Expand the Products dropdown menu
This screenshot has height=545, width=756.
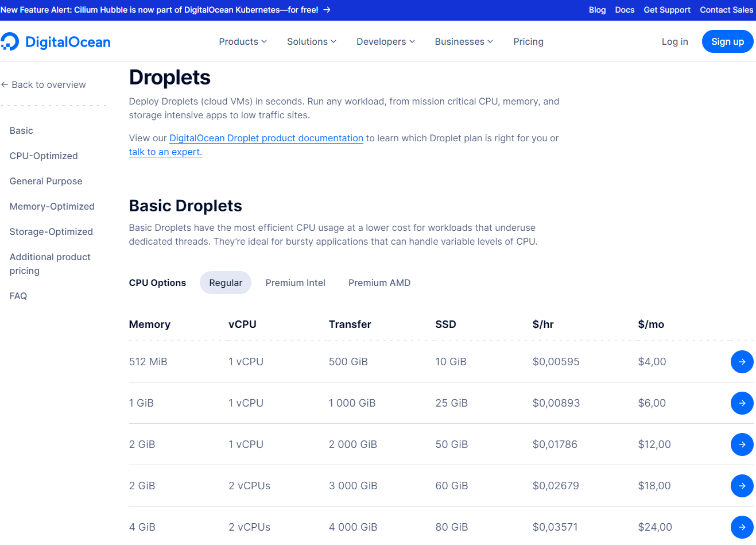click(243, 41)
